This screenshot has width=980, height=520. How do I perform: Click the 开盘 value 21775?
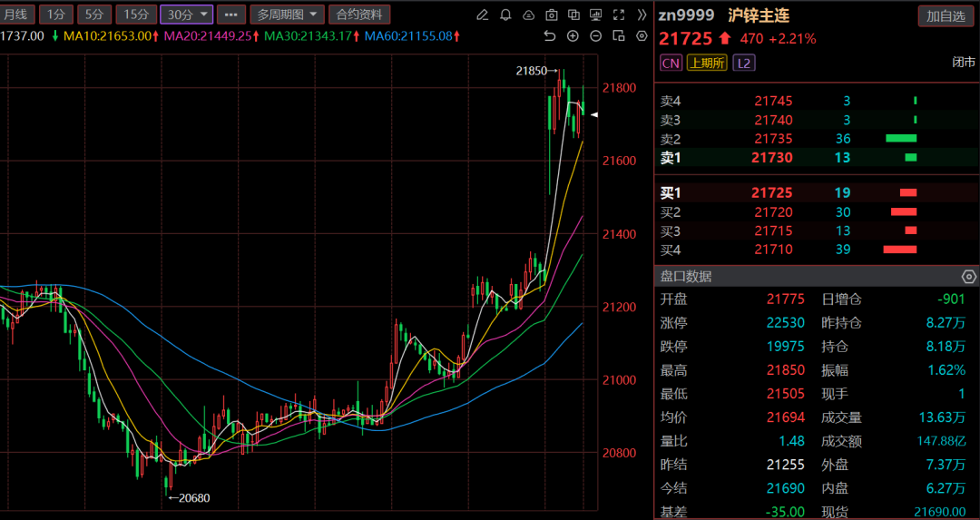coord(786,299)
